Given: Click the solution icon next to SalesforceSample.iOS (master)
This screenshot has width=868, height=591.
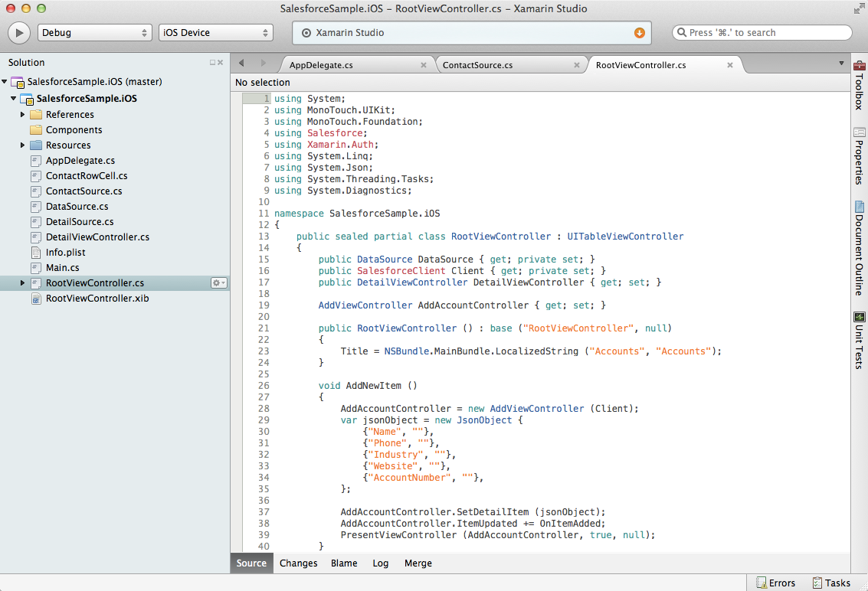Looking at the screenshot, I should coord(18,83).
